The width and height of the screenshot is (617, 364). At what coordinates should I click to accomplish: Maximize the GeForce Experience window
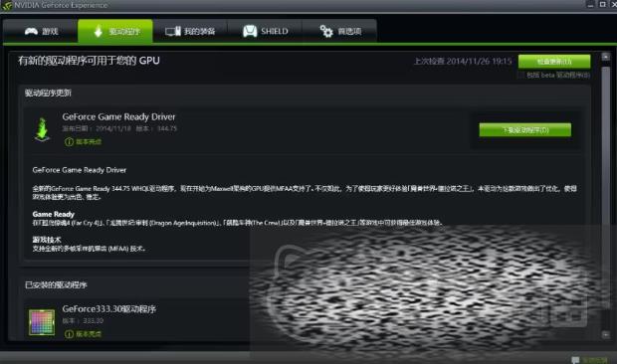click(x=602, y=4)
